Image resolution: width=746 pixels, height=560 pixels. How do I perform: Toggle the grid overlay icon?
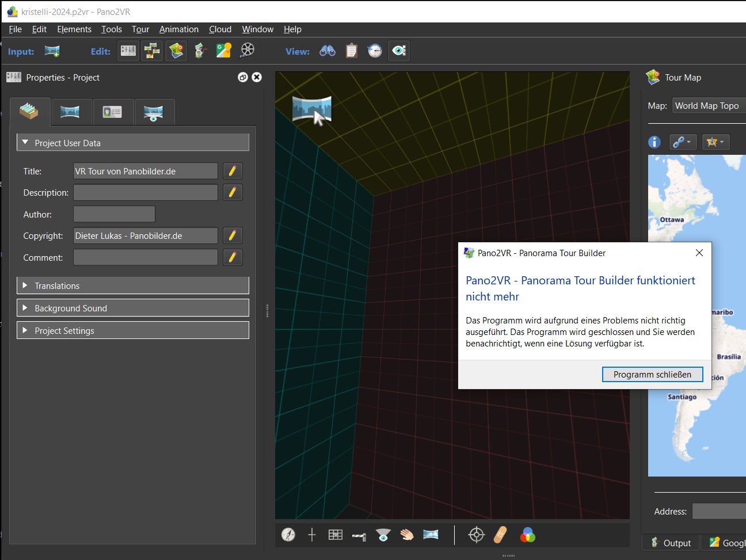pos(336,535)
